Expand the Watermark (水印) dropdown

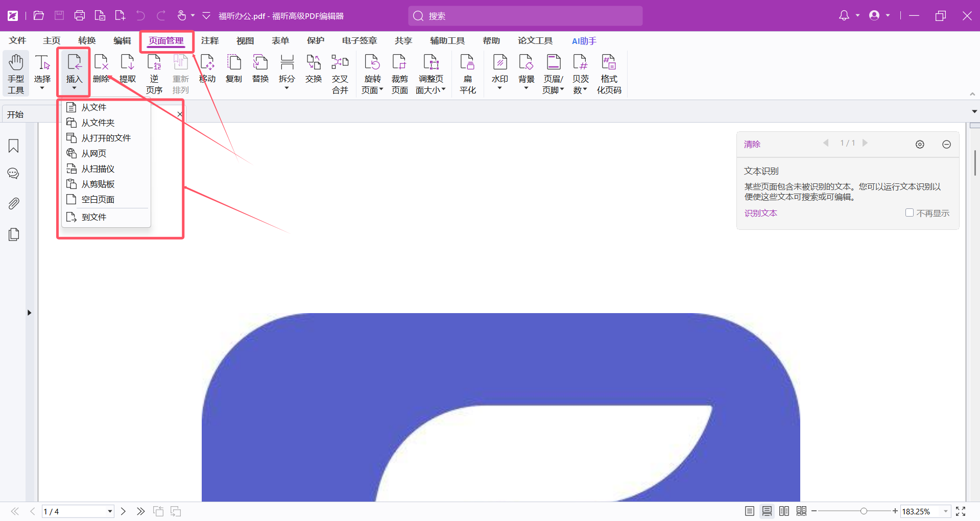[500, 88]
